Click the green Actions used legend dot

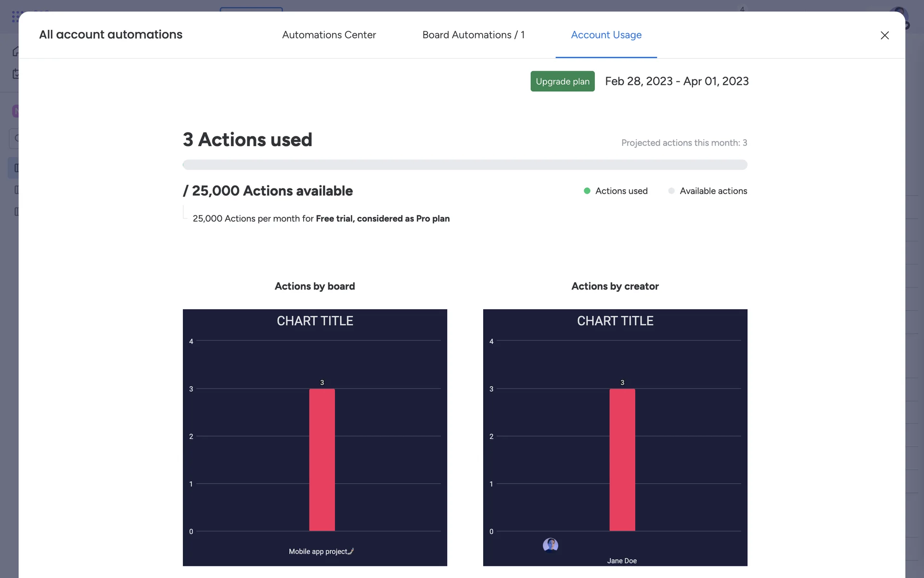(x=587, y=191)
